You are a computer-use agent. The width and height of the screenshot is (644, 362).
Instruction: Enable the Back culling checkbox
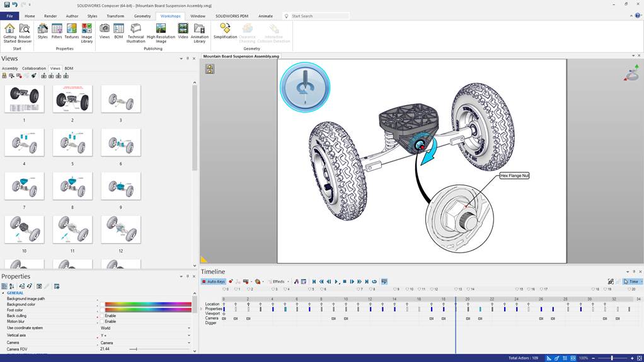[102, 316]
